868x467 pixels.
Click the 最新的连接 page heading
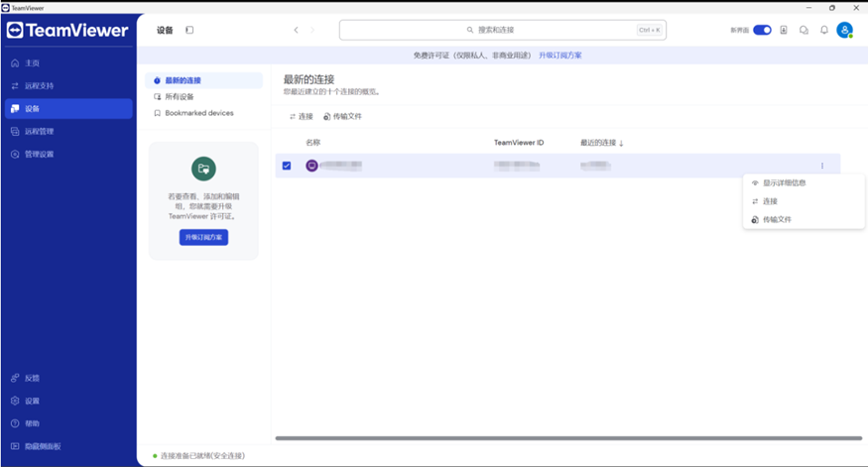tap(309, 79)
